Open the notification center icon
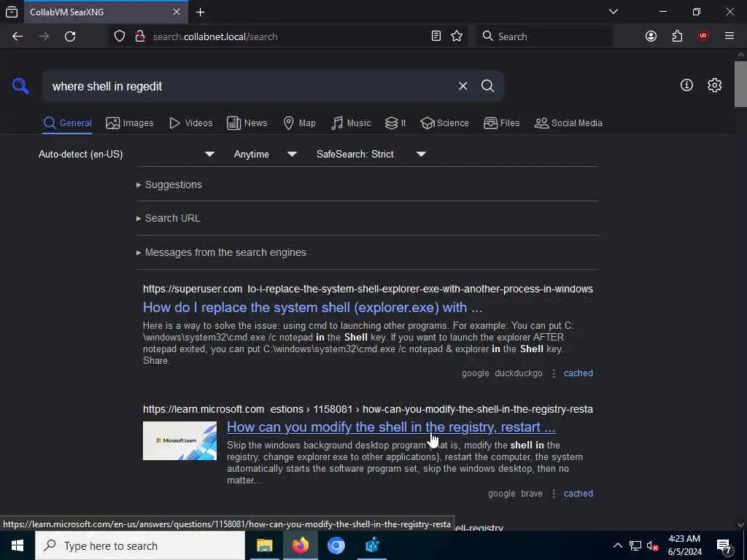Image resolution: width=747 pixels, height=560 pixels. [x=724, y=546]
